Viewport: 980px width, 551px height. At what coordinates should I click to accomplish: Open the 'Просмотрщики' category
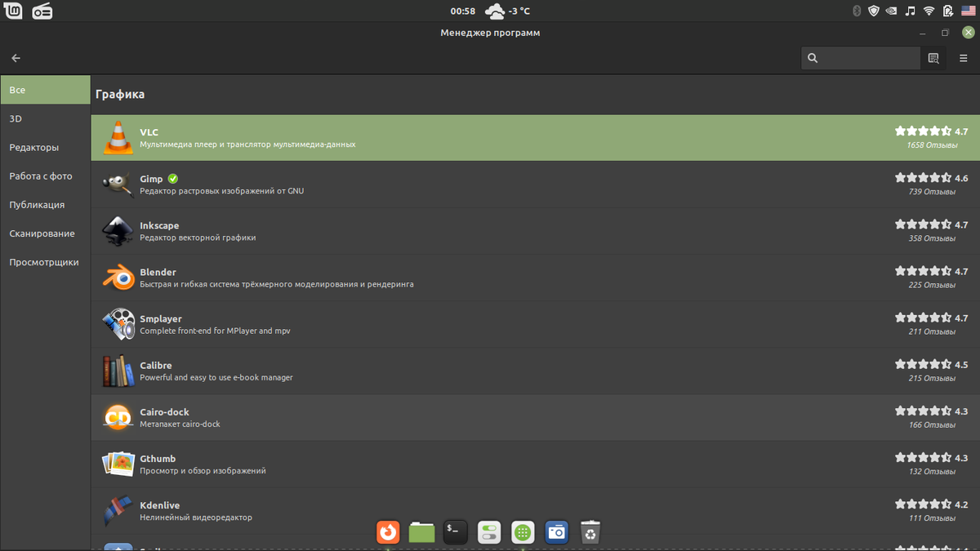(45, 262)
